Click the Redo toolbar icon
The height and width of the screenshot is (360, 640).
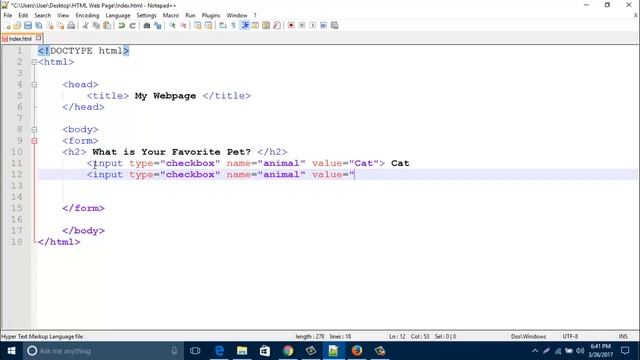coord(132,26)
